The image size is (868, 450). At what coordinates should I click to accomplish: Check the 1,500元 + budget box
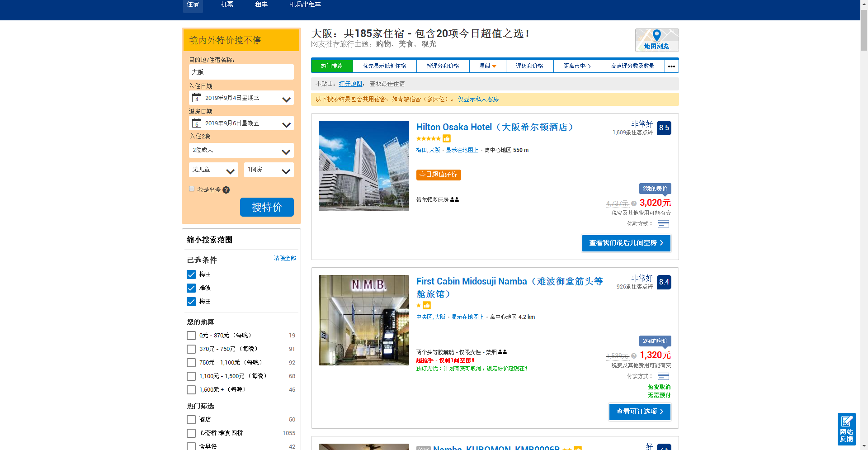click(x=191, y=390)
